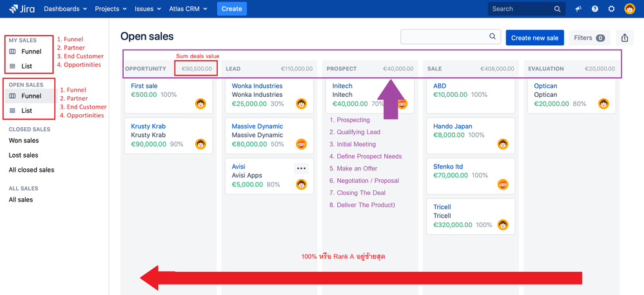Image resolution: width=644 pixels, height=295 pixels.
Task: Open the settings gear icon
Action: (611, 8)
